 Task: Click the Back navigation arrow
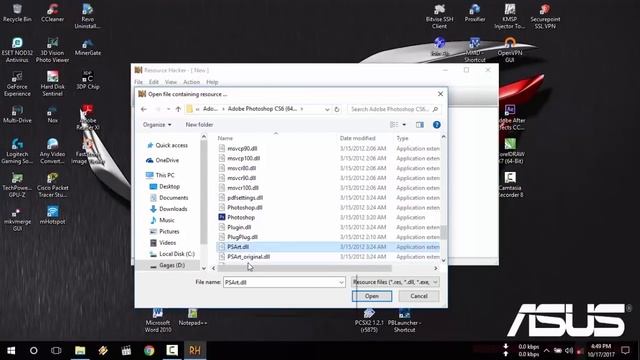(144, 109)
